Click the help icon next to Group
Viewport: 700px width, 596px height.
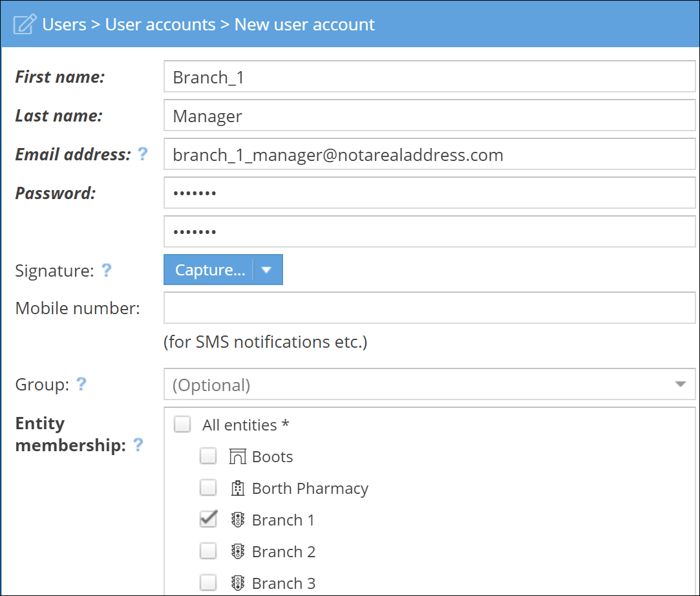[x=81, y=385]
